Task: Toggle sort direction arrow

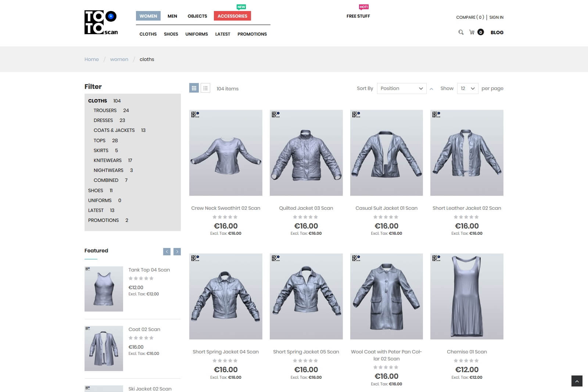Action: click(431, 89)
